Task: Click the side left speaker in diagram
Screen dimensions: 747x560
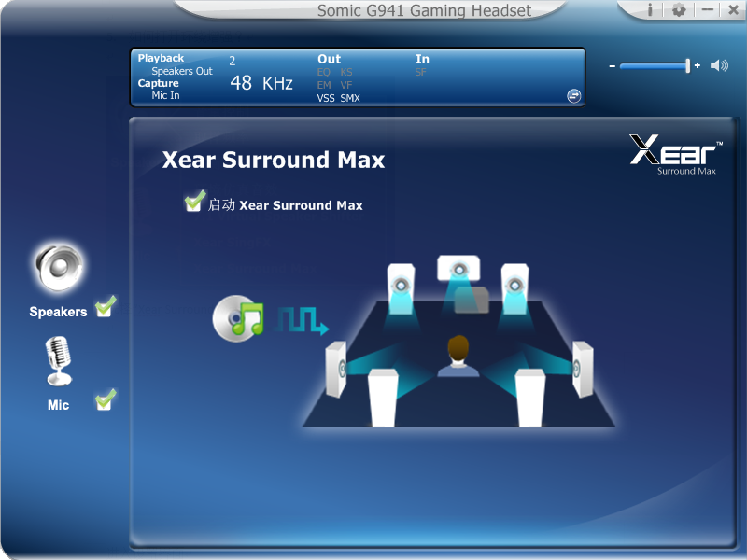Action: click(x=336, y=369)
